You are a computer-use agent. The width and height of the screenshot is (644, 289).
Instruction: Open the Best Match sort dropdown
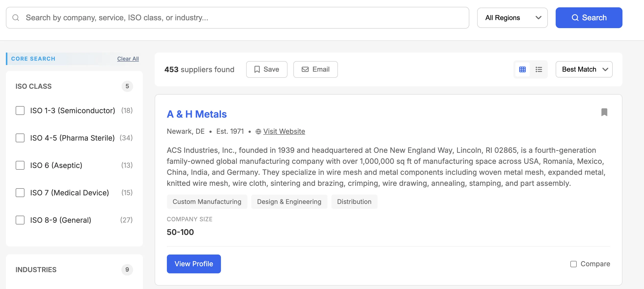(584, 69)
